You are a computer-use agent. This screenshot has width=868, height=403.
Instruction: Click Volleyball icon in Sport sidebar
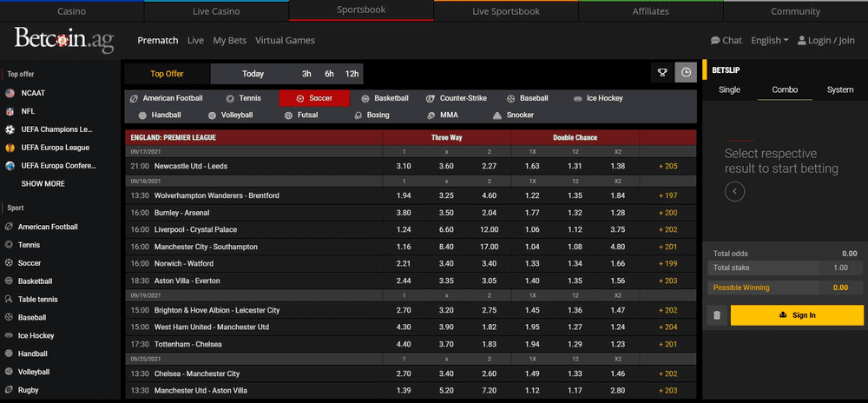[x=9, y=372]
